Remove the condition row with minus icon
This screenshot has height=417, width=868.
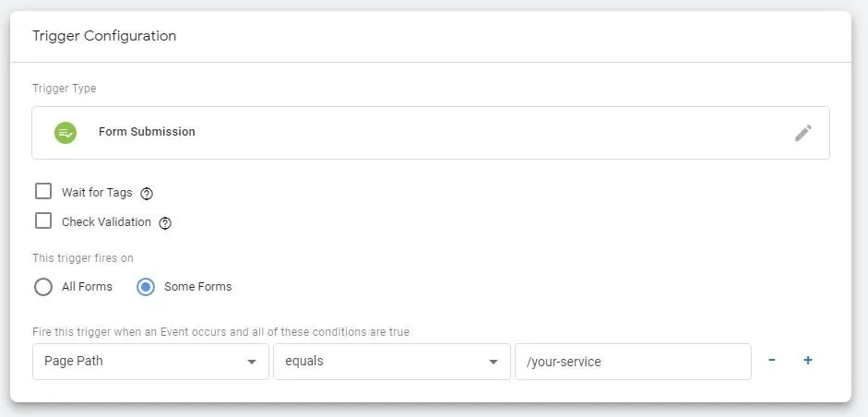(x=772, y=361)
